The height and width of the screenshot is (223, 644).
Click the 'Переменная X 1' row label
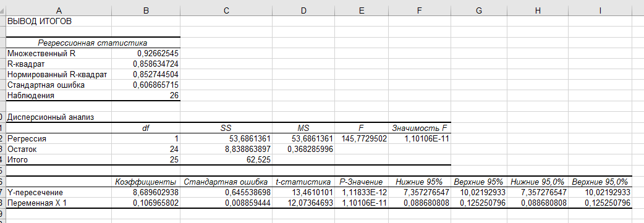[58, 203]
